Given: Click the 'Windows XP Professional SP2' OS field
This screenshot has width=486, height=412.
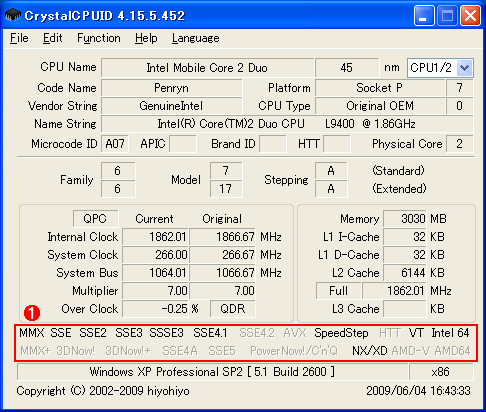Looking at the screenshot, I should [212, 372].
